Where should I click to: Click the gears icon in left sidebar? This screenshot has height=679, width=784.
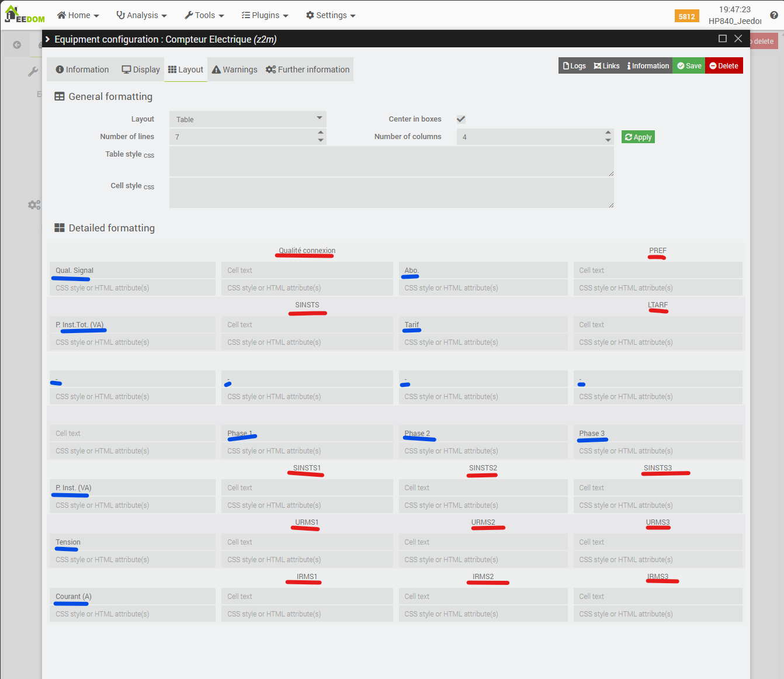point(34,205)
